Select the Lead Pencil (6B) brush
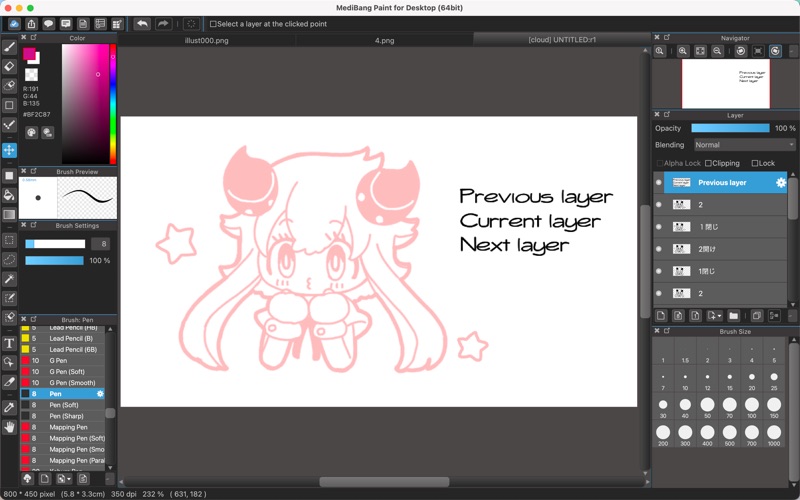The width and height of the screenshot is (800, 500). [62, 349]
